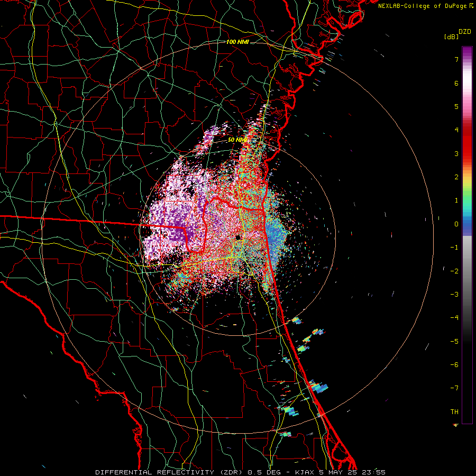Click the color scale value 4

(456, 130)
